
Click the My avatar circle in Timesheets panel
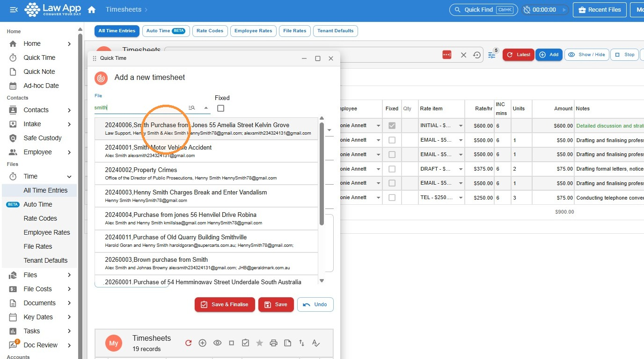[114, 343]
